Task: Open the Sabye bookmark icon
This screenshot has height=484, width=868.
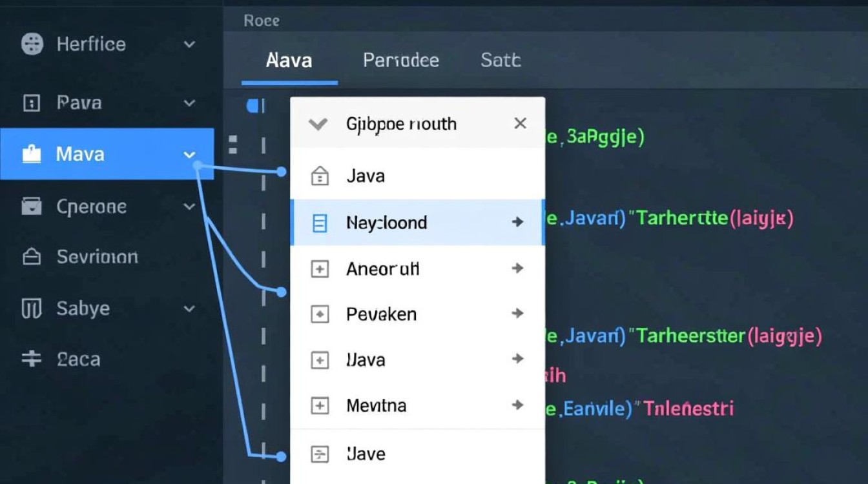Action: [x=31, y=308]
